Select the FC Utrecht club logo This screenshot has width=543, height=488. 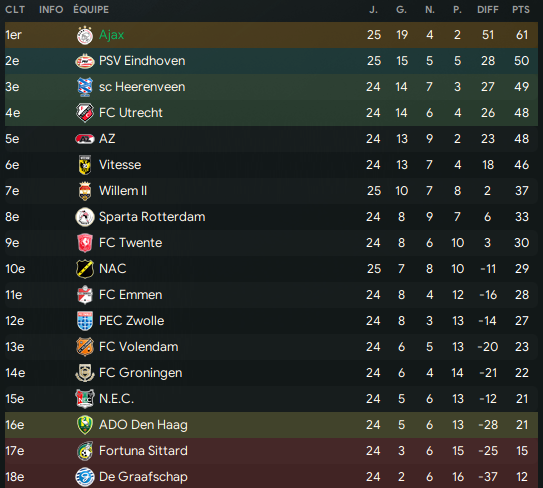pyautogui.click(x=85, y=113)
